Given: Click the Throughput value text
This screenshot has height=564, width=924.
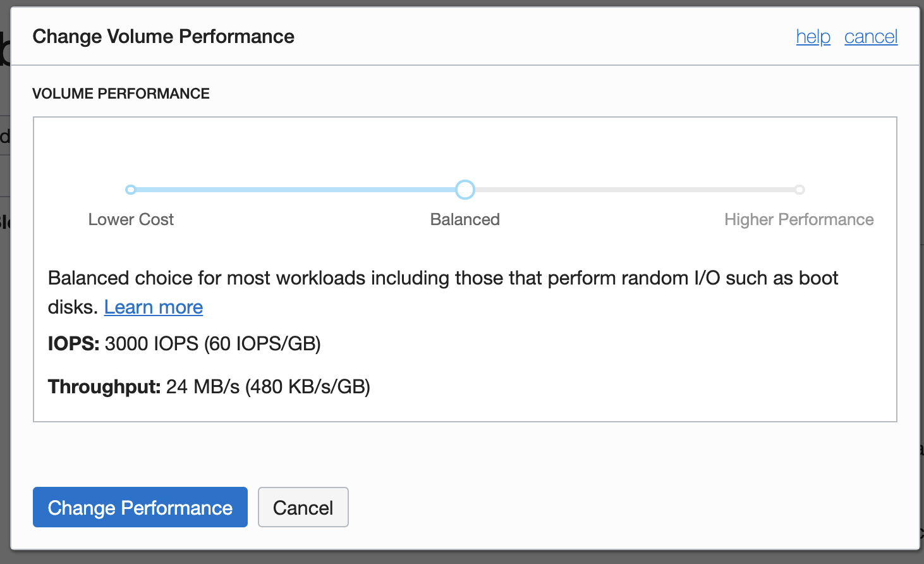Looking at the screenshot, I should (268, 386).
